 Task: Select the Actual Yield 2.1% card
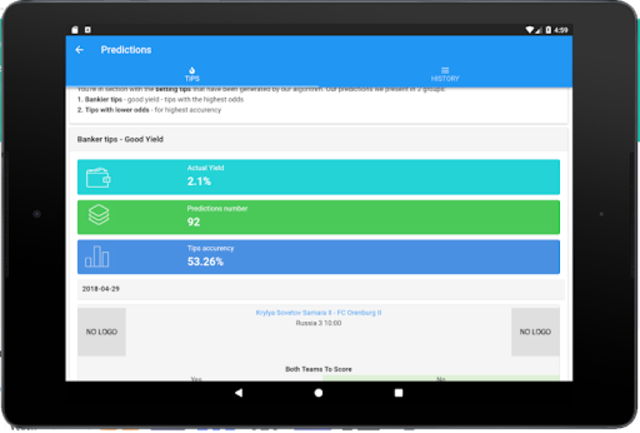318,176
